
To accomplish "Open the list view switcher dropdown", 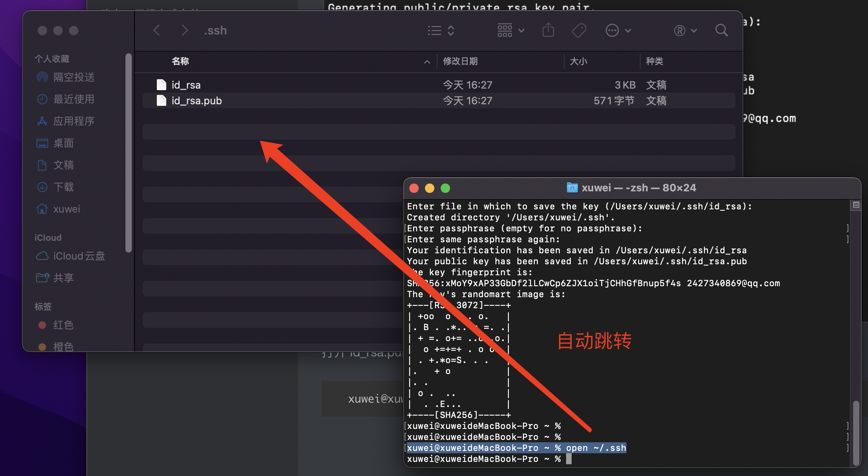I will (x=441, y=30).
